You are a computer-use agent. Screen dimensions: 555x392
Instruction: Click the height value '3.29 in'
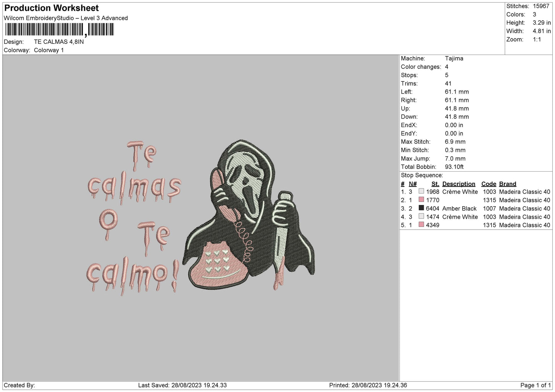pos(542,23)
